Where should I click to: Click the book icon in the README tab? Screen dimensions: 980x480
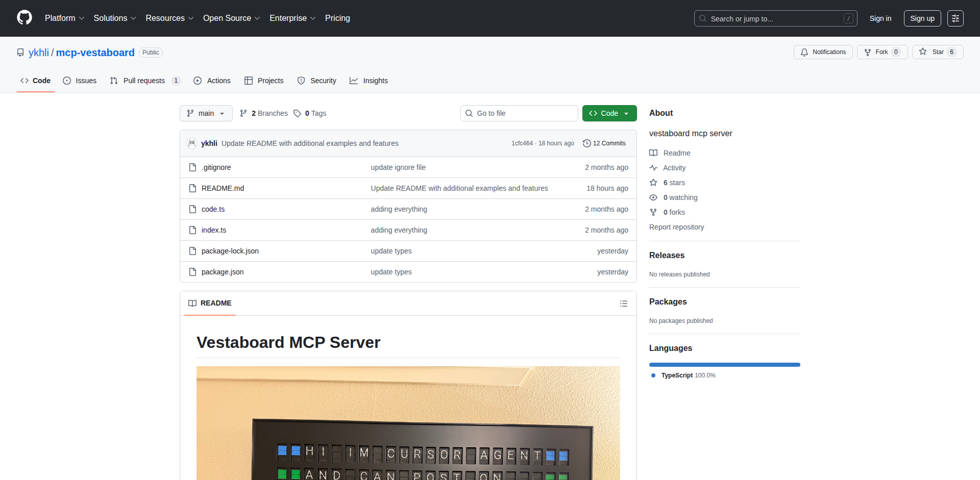(192, 303)
